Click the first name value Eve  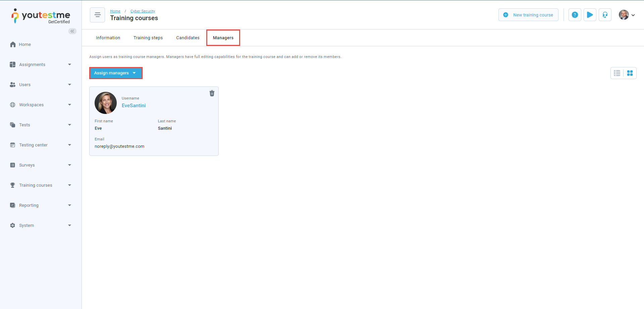pyautogui.click(x=98, y=128)
